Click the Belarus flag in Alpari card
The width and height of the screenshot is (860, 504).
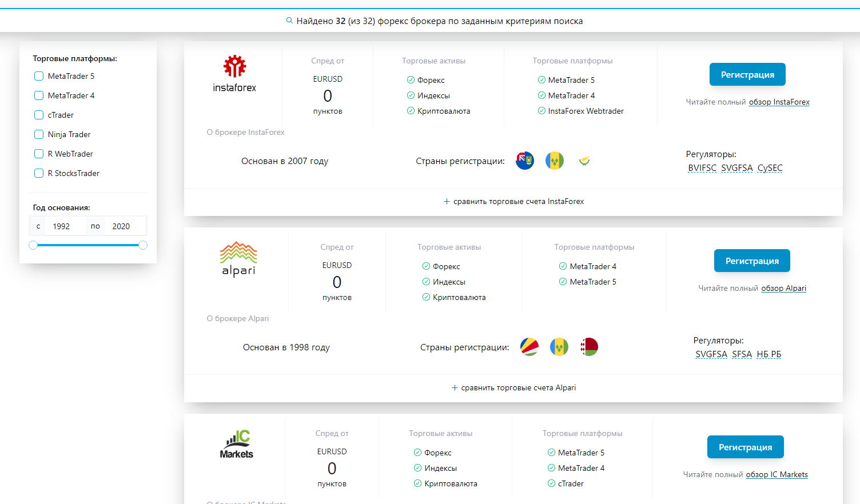tap(589, 347)
